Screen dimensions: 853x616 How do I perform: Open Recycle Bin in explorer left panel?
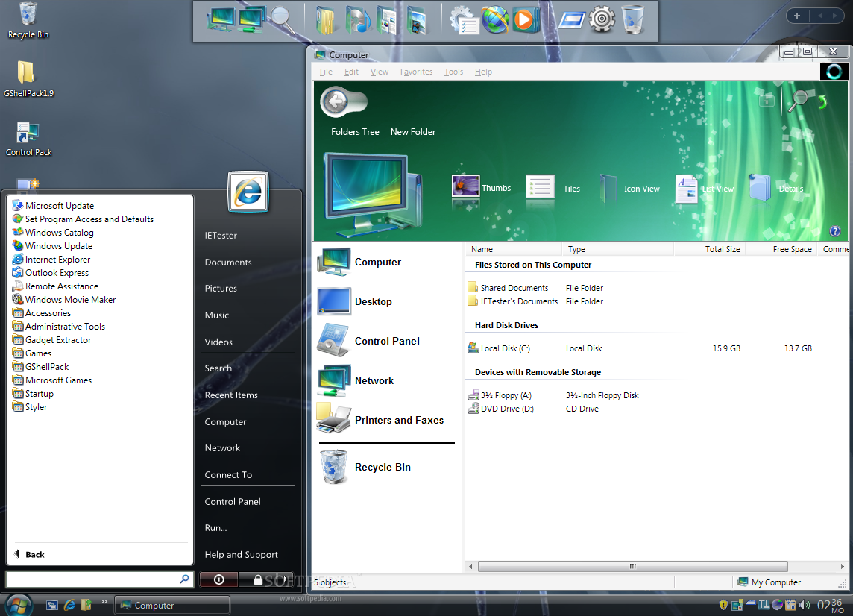coord(365,467)
